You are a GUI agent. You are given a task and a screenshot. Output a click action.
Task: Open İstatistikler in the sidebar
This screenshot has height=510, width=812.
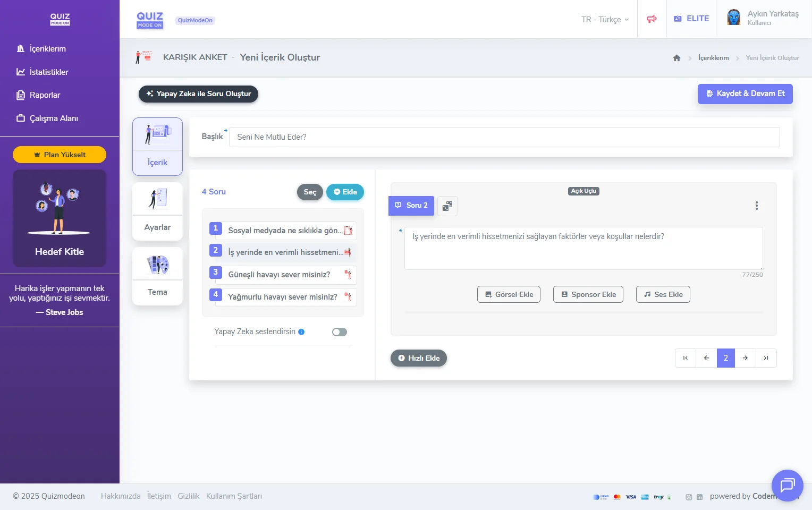click(x=49, y=72)
